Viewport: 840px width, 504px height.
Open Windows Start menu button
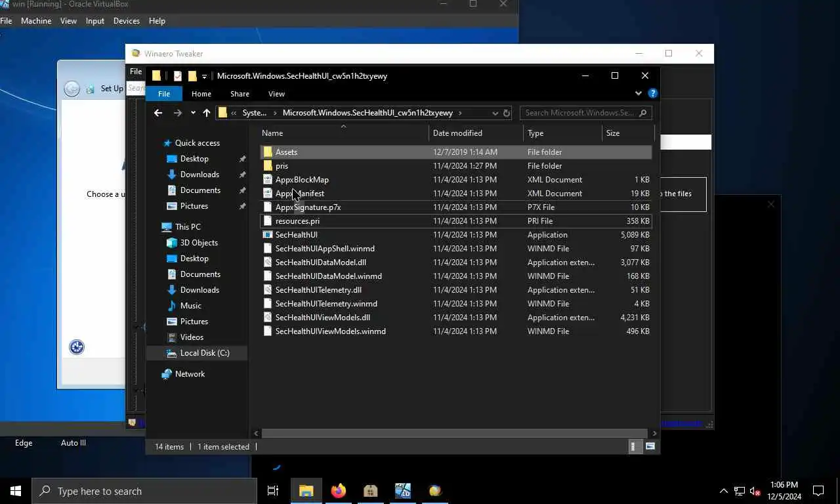[x=16, y=491]
